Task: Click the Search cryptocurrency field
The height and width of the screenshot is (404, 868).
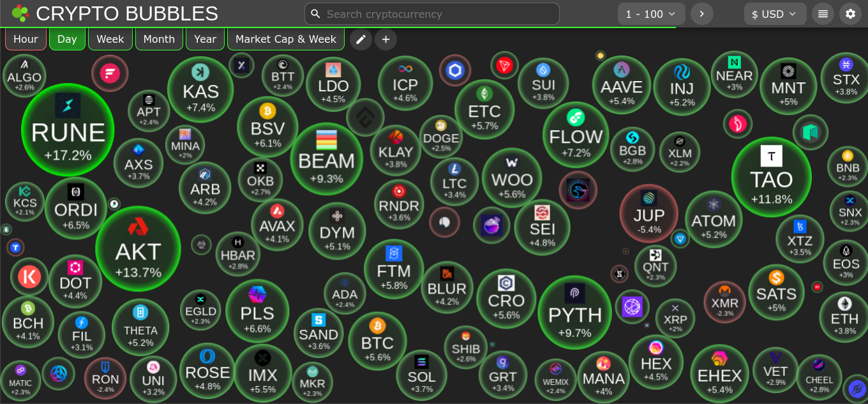Action: [x=432, y=13]
